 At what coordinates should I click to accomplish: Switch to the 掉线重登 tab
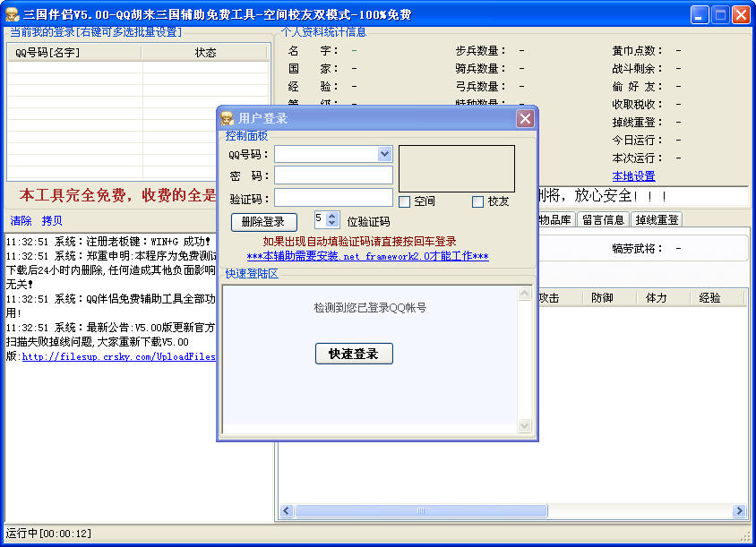(657, 219)
